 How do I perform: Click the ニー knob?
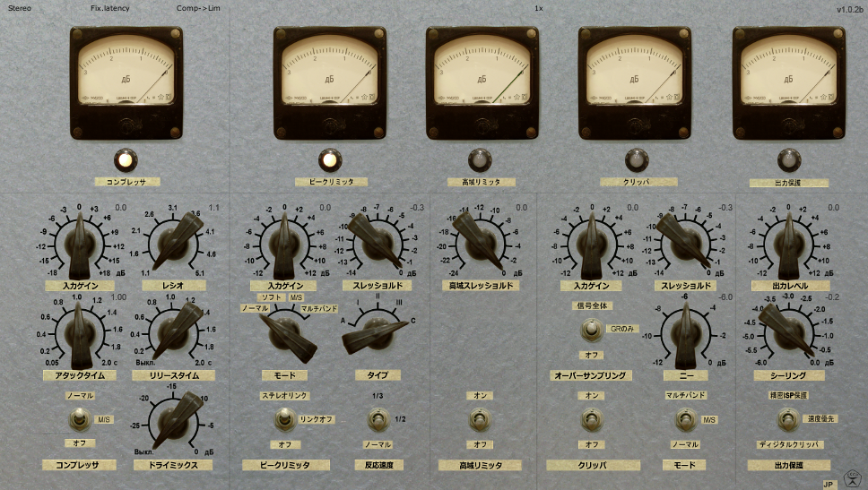tap(686, 334)
